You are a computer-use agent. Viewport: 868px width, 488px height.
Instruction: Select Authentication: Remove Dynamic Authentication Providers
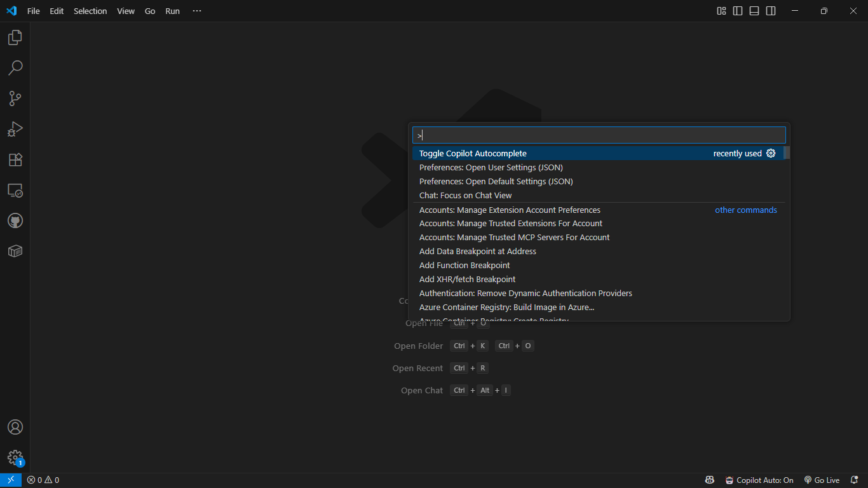tap(597, 293)
